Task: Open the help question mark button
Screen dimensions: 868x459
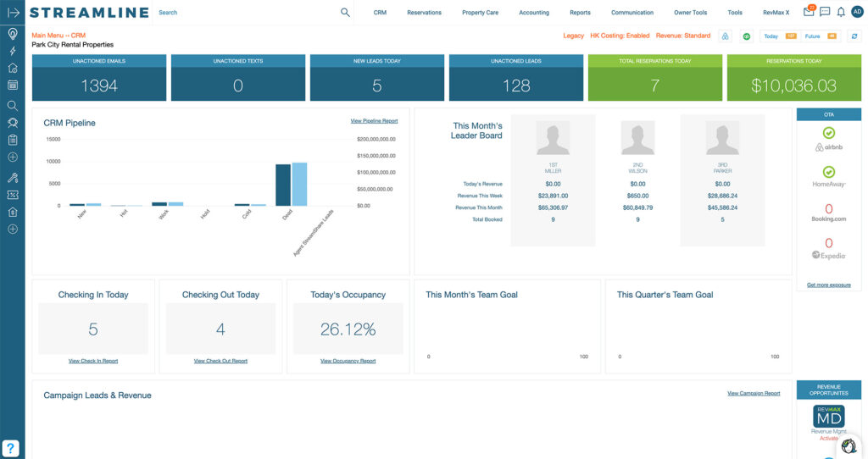Action: tap(10, 449)
